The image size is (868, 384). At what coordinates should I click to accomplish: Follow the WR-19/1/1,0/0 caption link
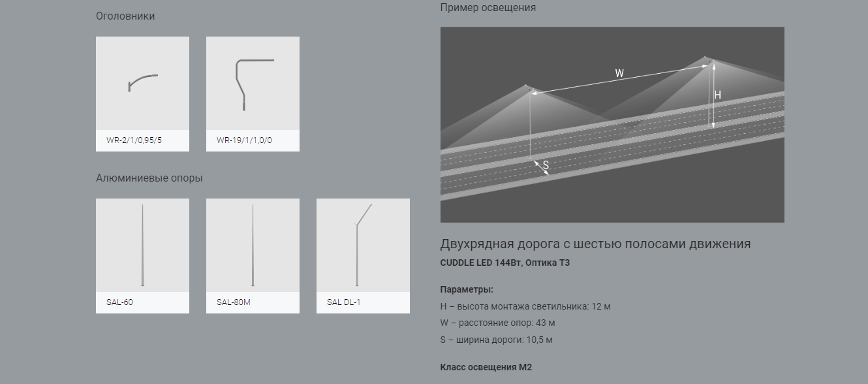point(244,140)
